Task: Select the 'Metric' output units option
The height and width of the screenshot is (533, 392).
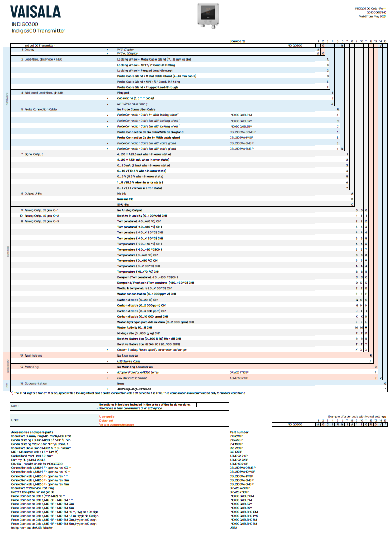Action: 122,194
